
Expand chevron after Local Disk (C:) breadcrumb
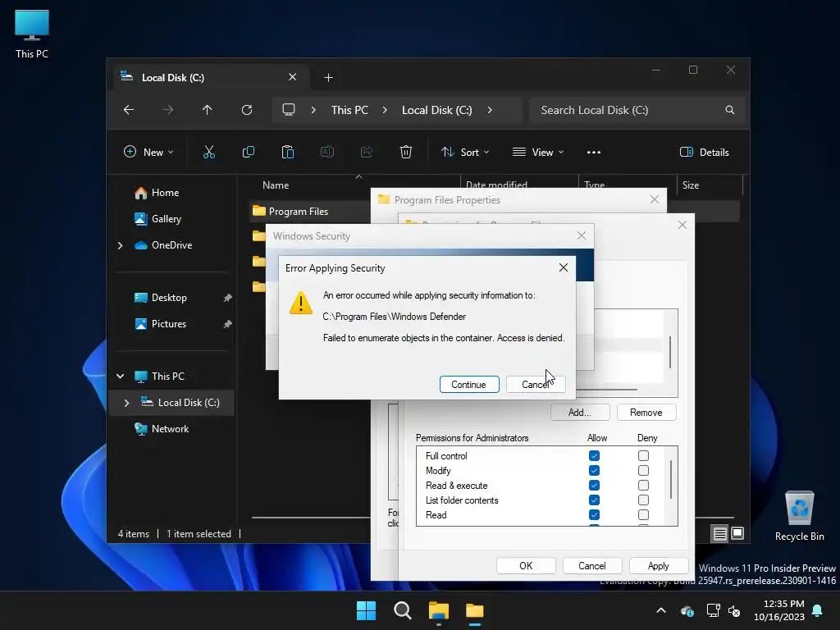coord(490,110)
